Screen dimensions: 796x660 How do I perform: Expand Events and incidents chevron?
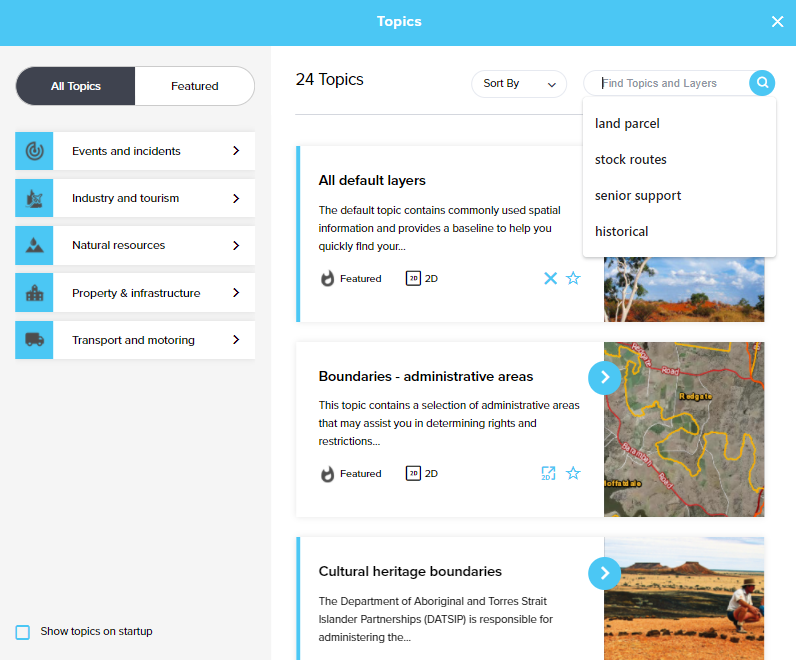click(236, 151)
